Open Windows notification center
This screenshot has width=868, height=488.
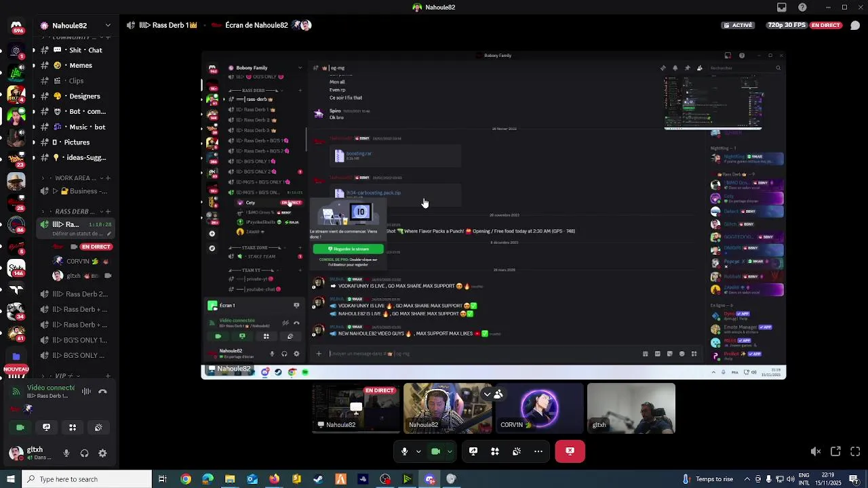(854, 479)
